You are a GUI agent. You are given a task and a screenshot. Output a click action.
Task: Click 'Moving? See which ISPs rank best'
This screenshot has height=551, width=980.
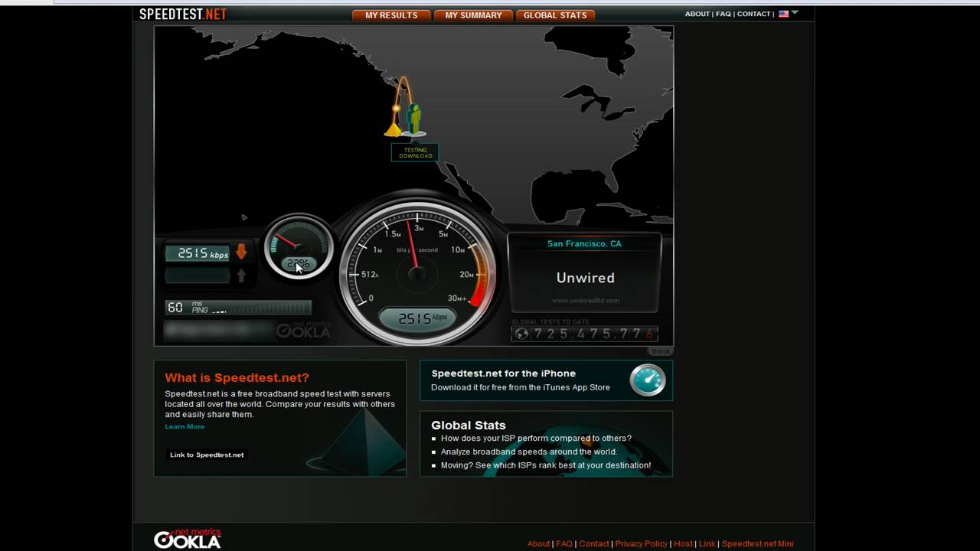click(546, 465)
